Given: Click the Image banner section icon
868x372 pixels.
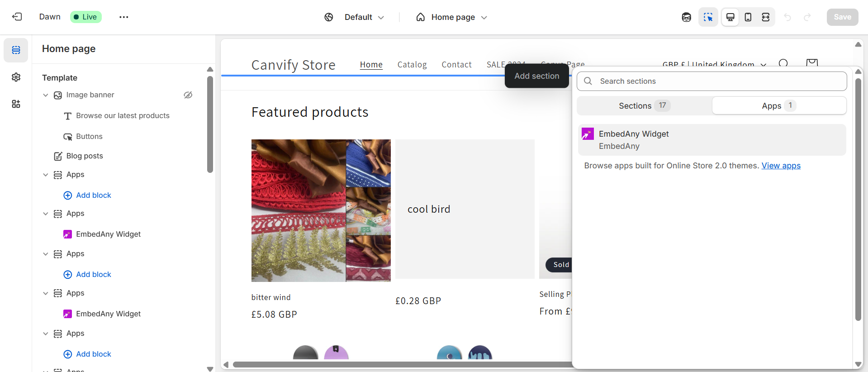Looking at the screenshot, I should point(58,95).
